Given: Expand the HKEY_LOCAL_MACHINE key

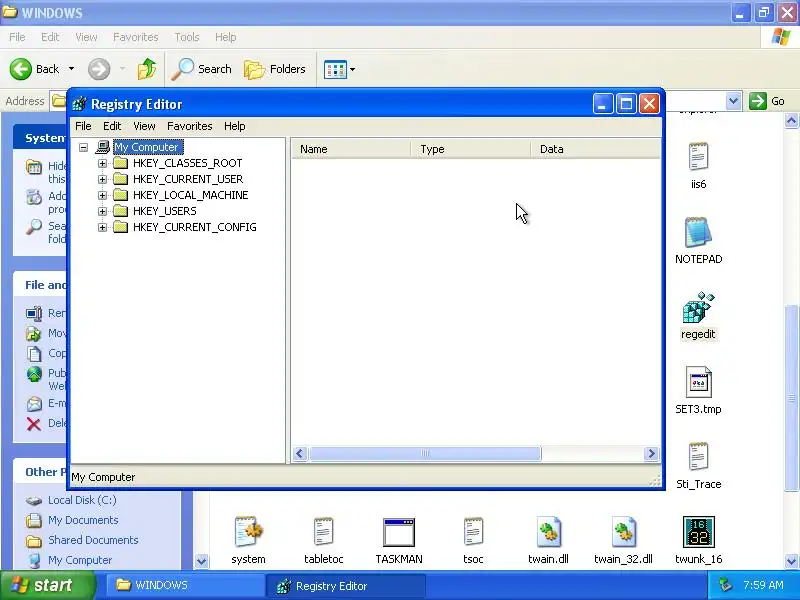Looking at the screenshot, I should click(x=103, y=195).
